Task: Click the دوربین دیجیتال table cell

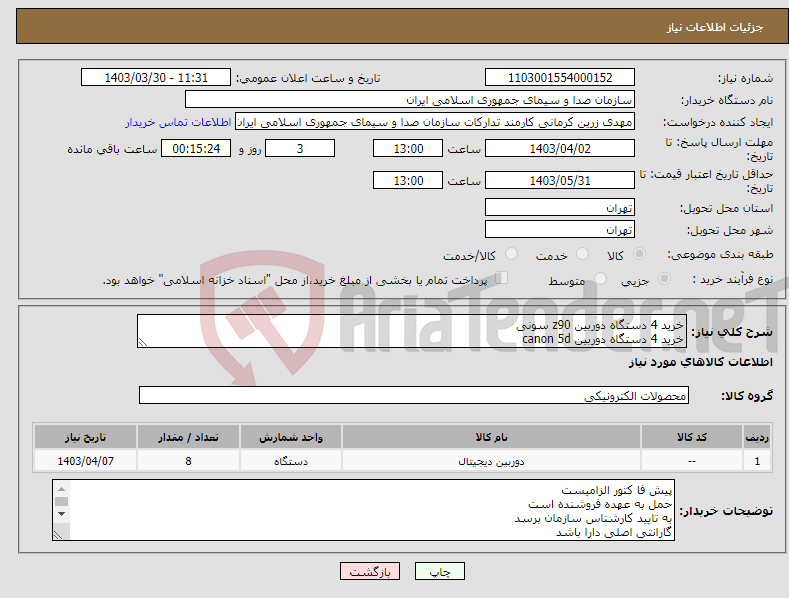Action: pyautogui.click(x=491, y=461)
